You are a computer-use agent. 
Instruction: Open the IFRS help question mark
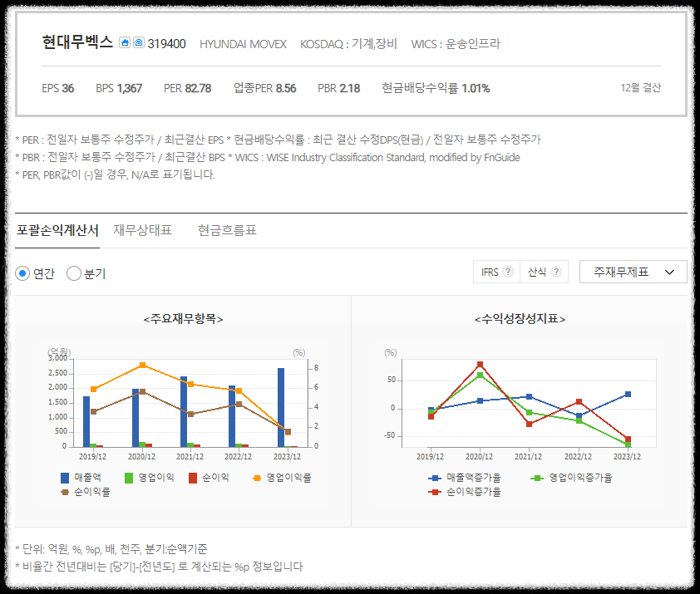[x=508, y=272]
